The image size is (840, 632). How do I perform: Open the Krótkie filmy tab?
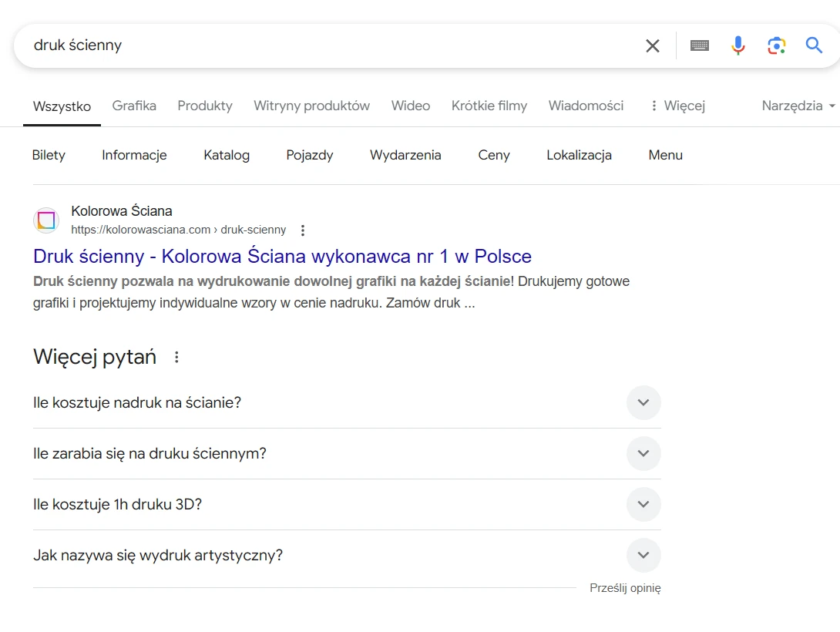pyautogui.click(x=489, y=106)
